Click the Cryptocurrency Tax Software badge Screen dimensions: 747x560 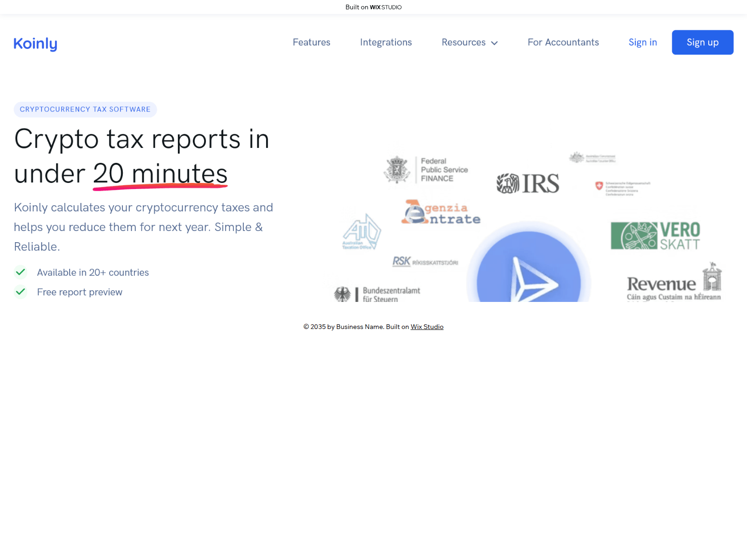(85, 109)
